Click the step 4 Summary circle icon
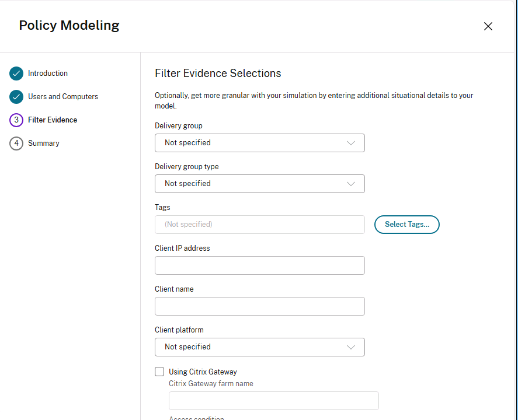Image resolution: width=518 pixels, height=420 pixels. click(16, 143)
